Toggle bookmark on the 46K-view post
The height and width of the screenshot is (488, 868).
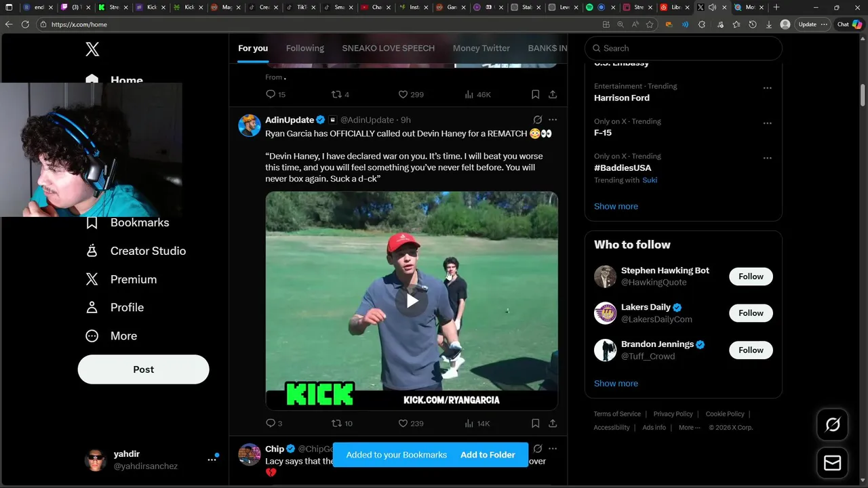point(535,94)
